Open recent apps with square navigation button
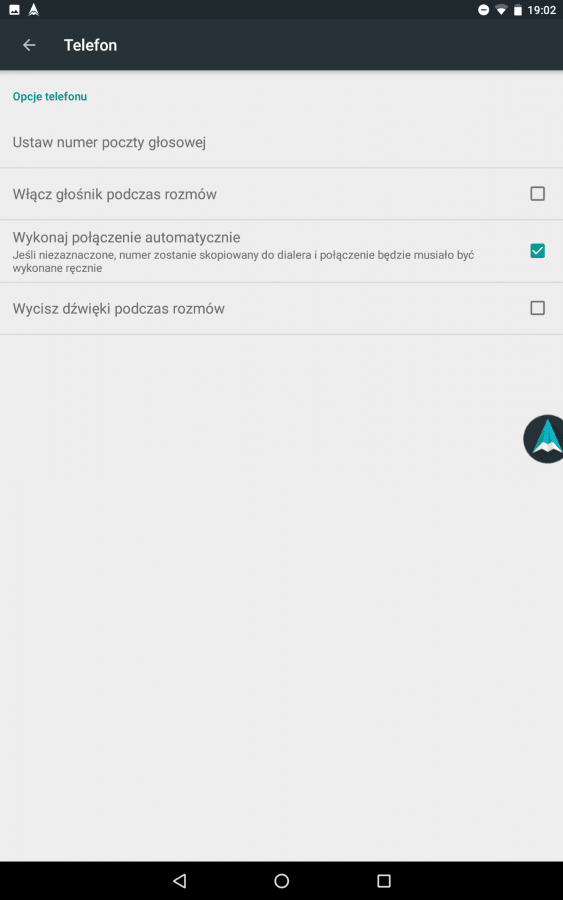 tap(384, 880)
